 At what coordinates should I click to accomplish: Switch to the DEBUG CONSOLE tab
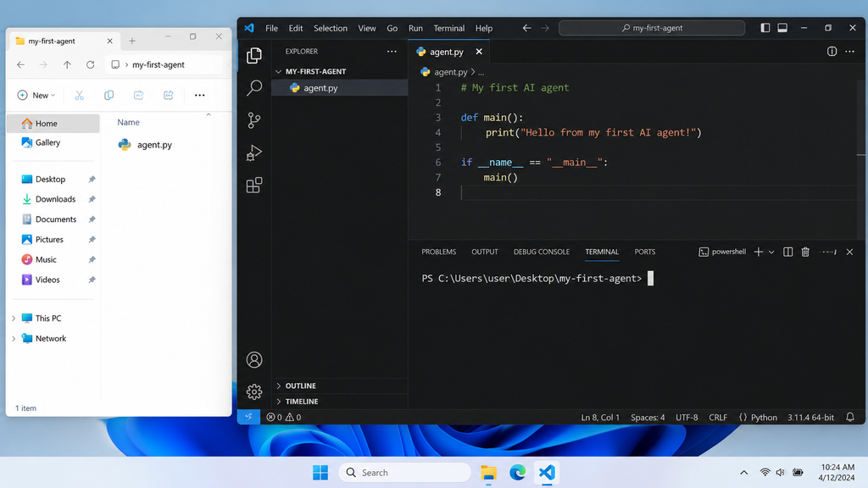(542, 252)
